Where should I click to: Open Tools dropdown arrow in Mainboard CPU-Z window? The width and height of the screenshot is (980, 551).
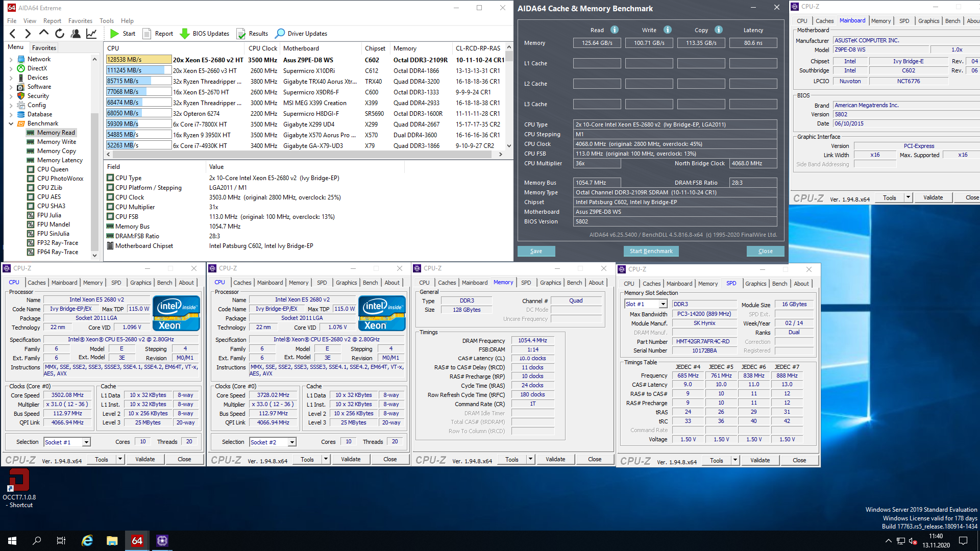point(908,197)
